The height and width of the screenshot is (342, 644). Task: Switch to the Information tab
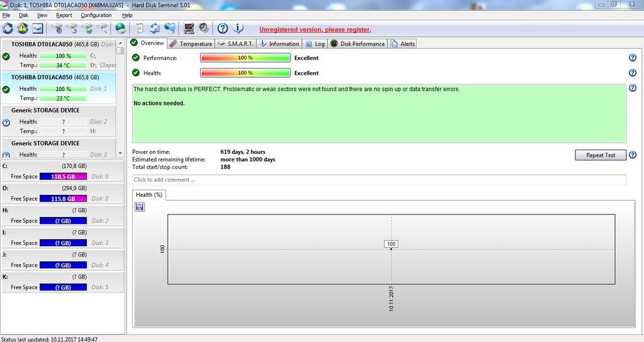pyautogui.click(x=279, y=43)
